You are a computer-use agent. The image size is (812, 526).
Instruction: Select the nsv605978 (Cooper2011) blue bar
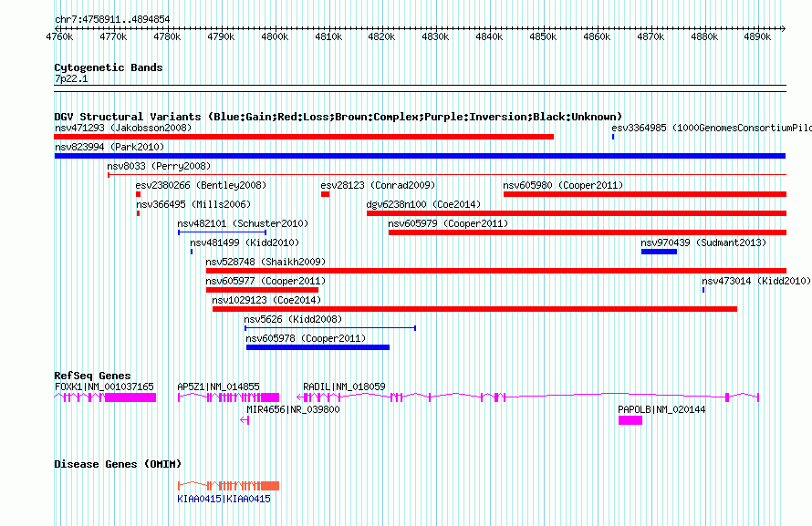(x=318, y=347)
